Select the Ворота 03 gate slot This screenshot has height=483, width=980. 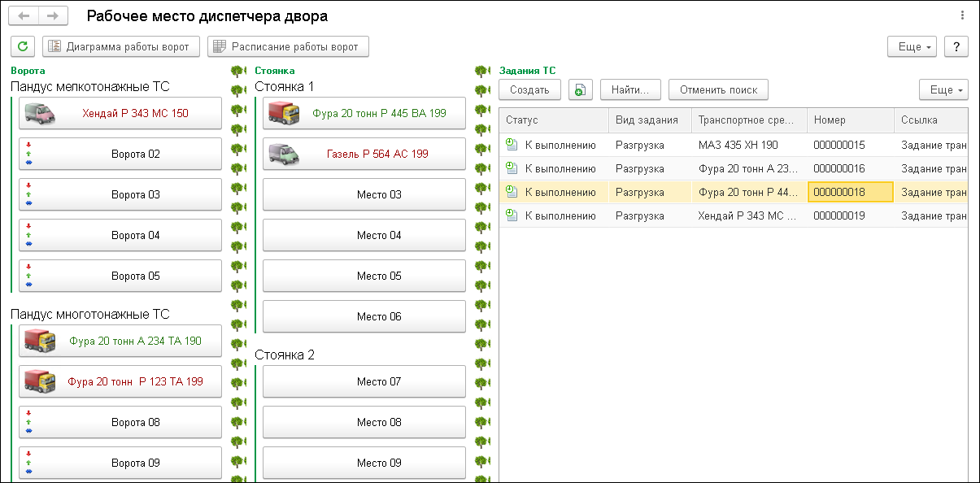(120, 194)
